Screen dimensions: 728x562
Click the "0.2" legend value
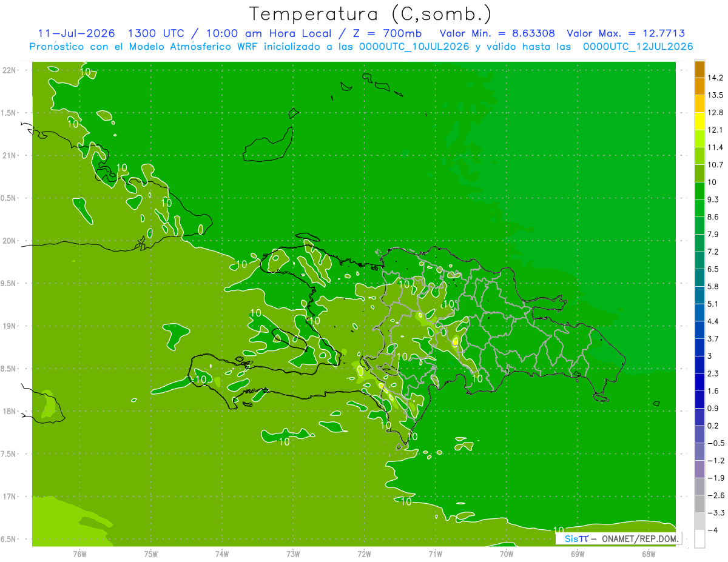click(713, 426)
